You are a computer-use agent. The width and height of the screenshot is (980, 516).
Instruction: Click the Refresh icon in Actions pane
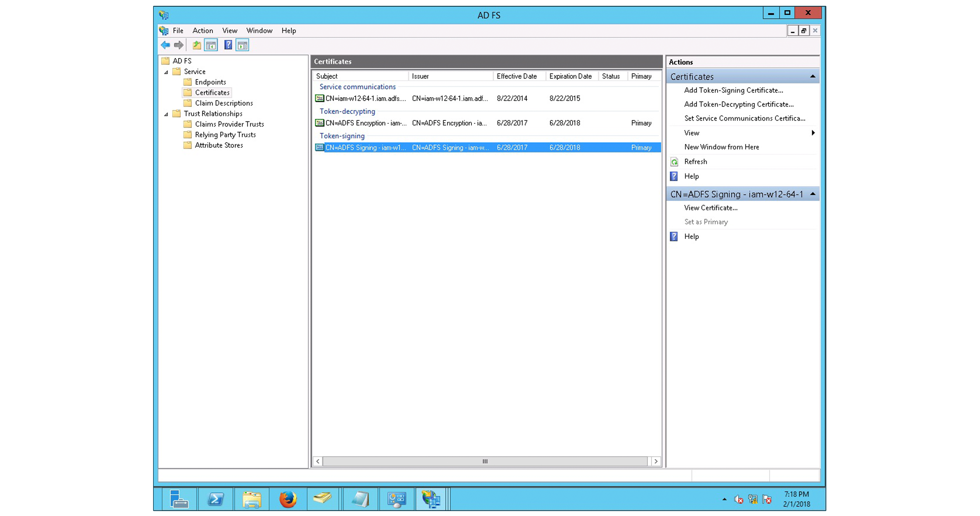[x=674, y=162]
